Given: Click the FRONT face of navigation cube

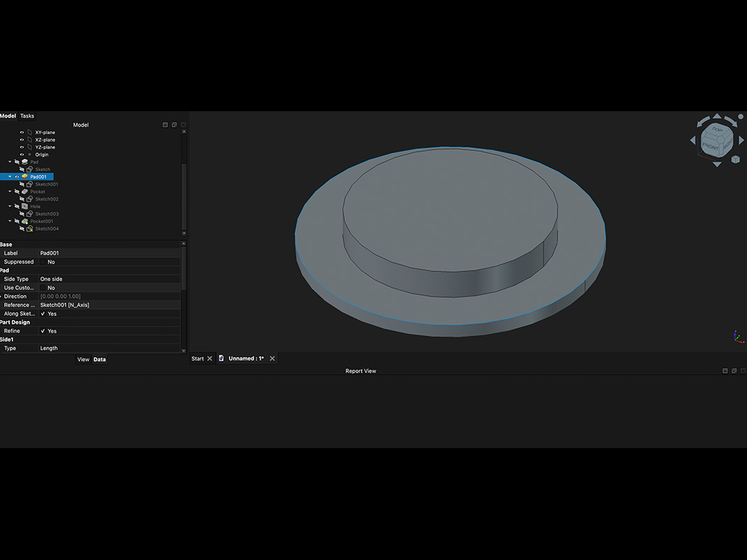Looking at the screenshot, I should click(711, 146).
